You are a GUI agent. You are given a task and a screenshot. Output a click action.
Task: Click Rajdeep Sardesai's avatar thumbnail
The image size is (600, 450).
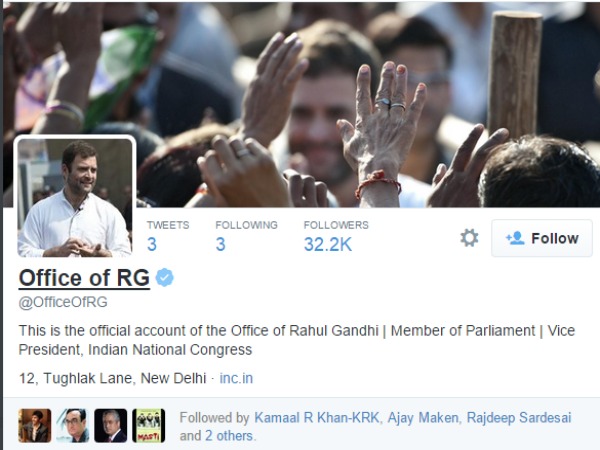pyautogui.click(x=111, y=426)
